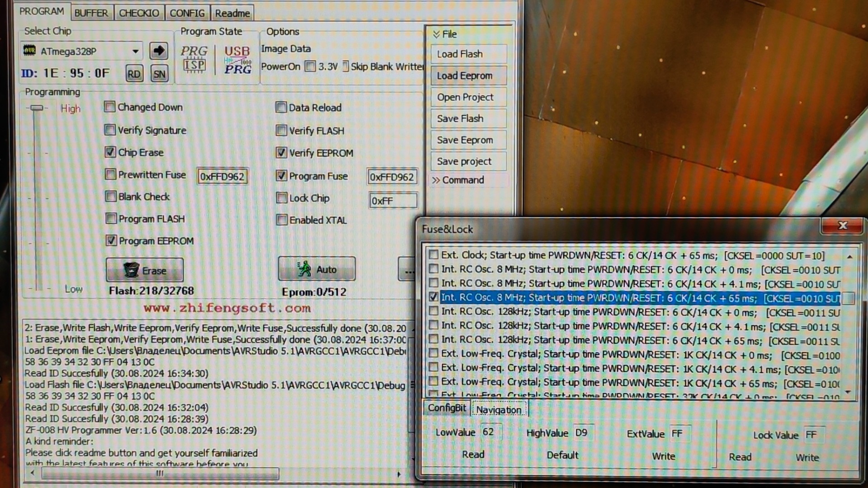Click the ellipsis button beside Auto
The width and height of the screenshot is (868, 488).
408,270
